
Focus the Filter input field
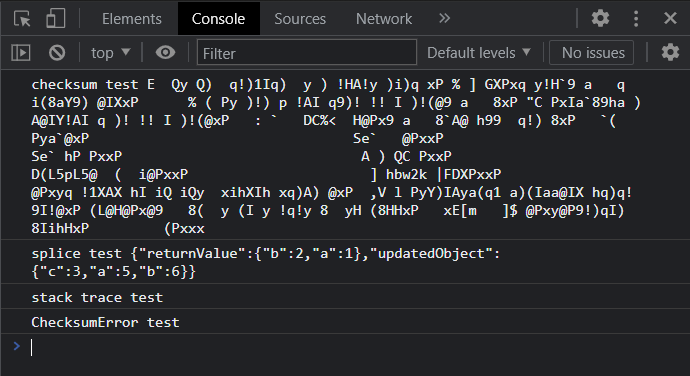pyautogui.click(x=307, y=53)
